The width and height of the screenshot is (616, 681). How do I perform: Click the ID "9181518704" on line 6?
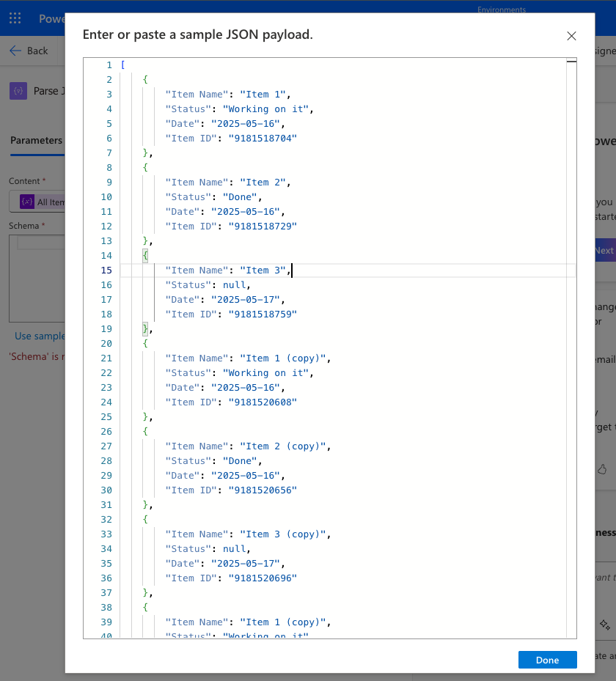263,138
